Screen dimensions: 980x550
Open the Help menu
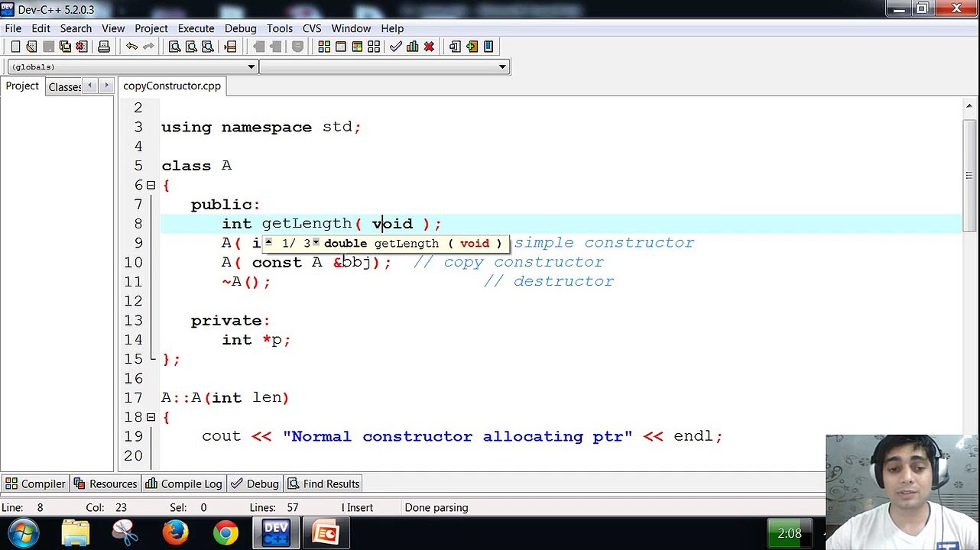click(392, 28)
